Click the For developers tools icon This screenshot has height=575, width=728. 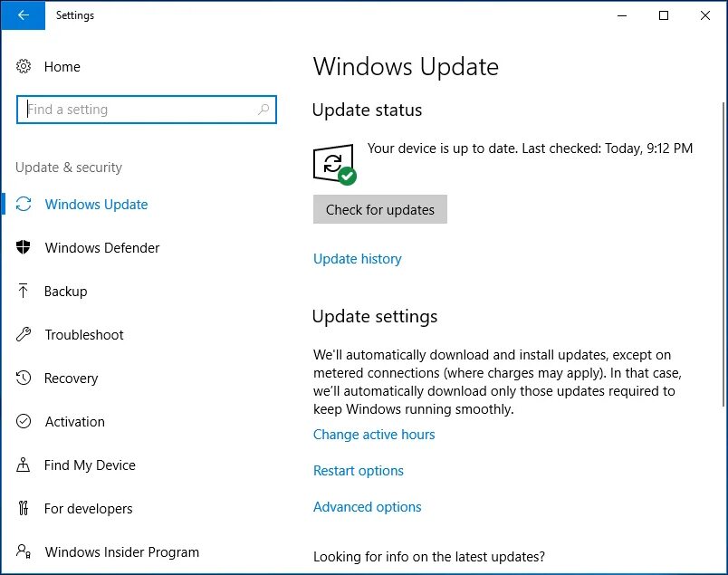click(x=24, y=508)
